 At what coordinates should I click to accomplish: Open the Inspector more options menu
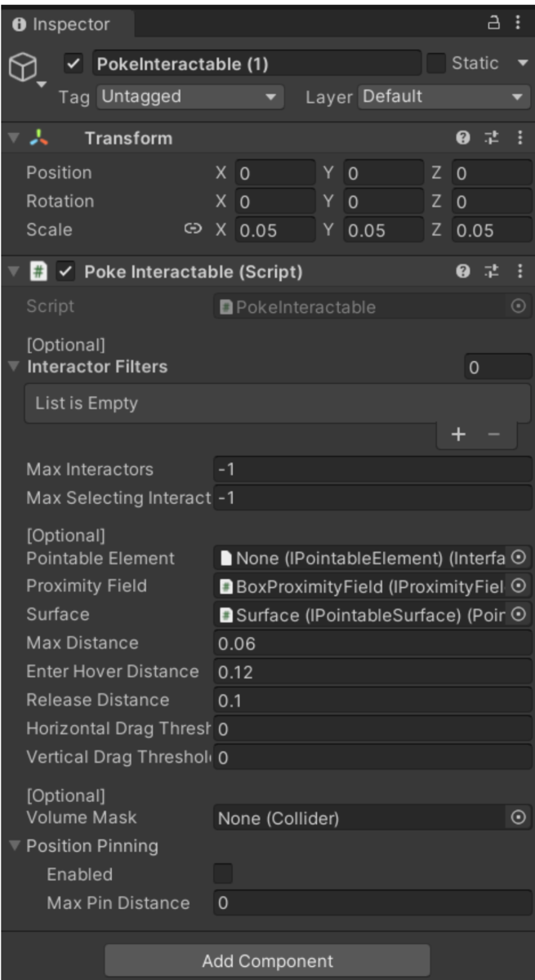click(518, 24)
